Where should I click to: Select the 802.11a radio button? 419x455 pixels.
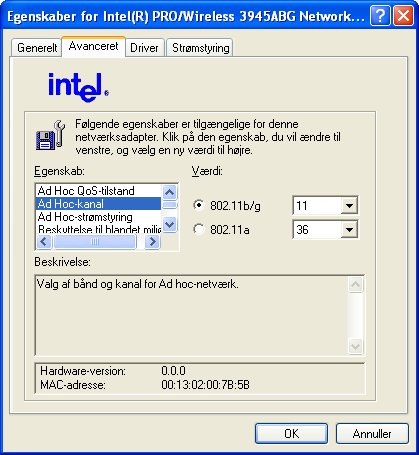198,229
